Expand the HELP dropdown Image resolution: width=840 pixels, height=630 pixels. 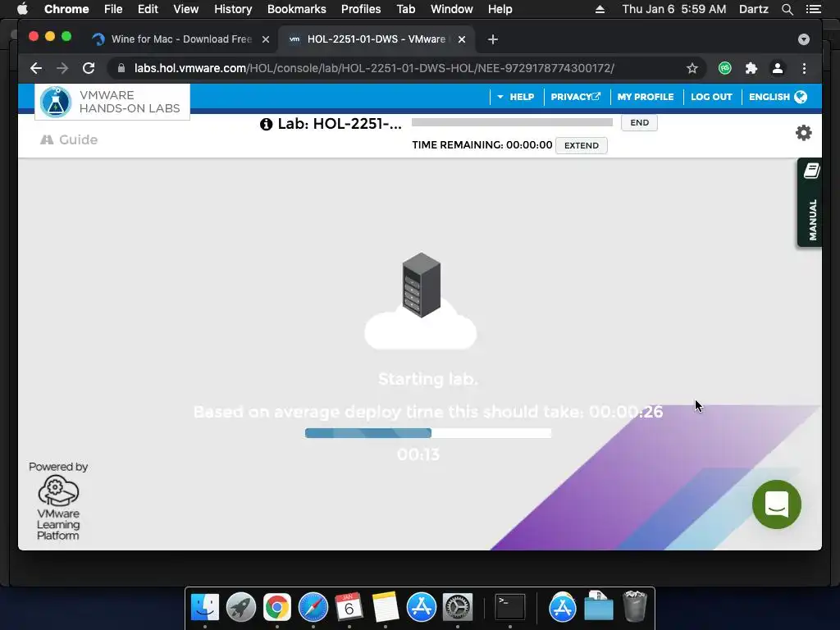(x=515, y=97)
